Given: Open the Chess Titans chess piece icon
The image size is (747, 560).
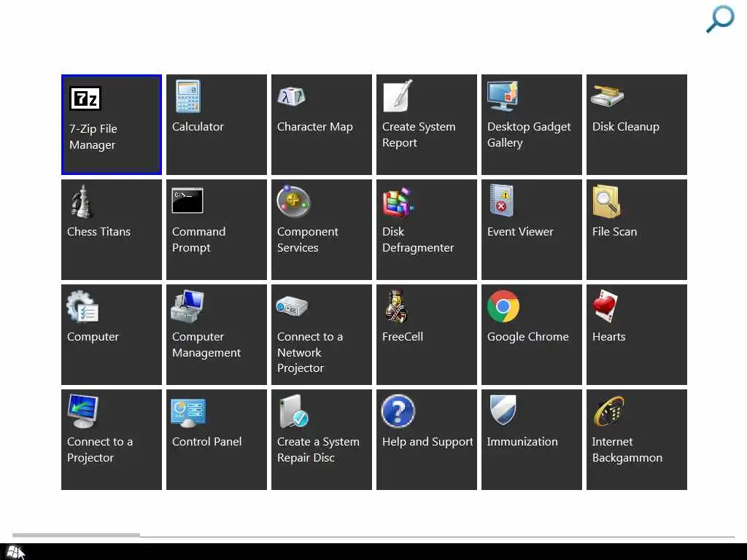Looking at the screenshot, I should point(83,201).
